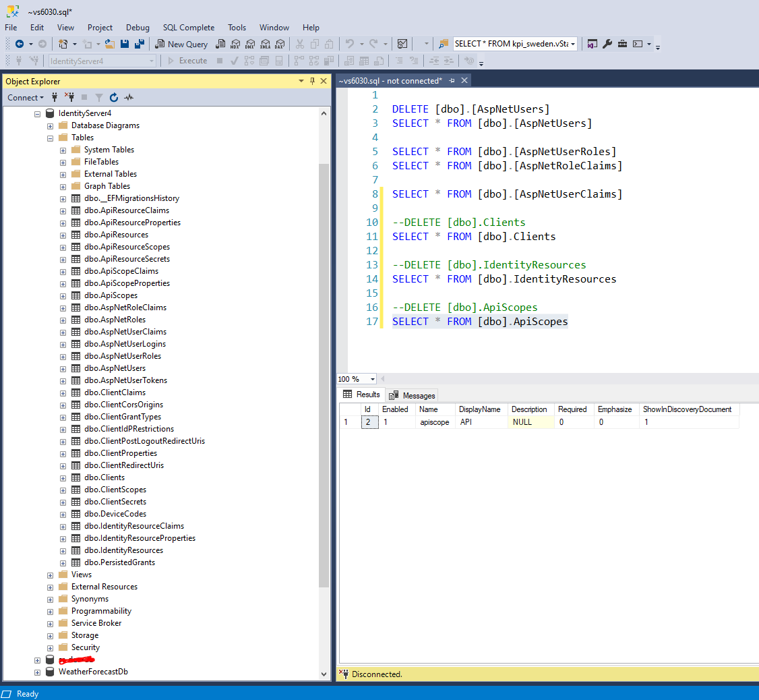Viewport: 759px width, 700px height.
Task: Click the Analysis Services MDX Query icon
Action: pos(235,44)
